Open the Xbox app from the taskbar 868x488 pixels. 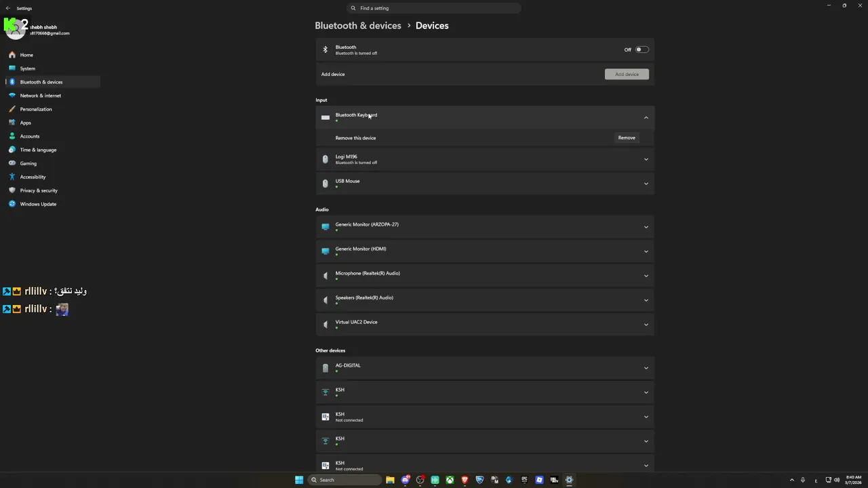[450, 480]
